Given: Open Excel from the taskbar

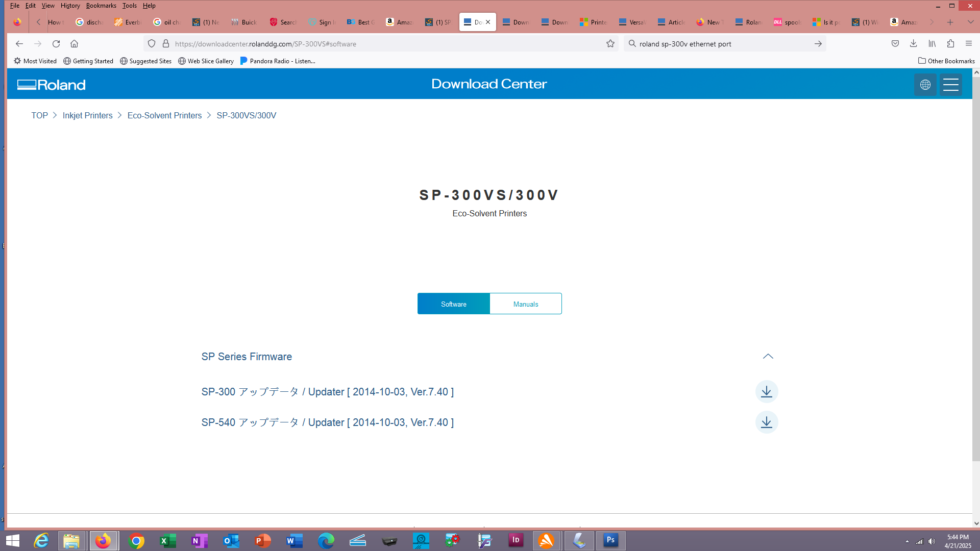Looking at the screenshot, I should (x=167, y=541).
